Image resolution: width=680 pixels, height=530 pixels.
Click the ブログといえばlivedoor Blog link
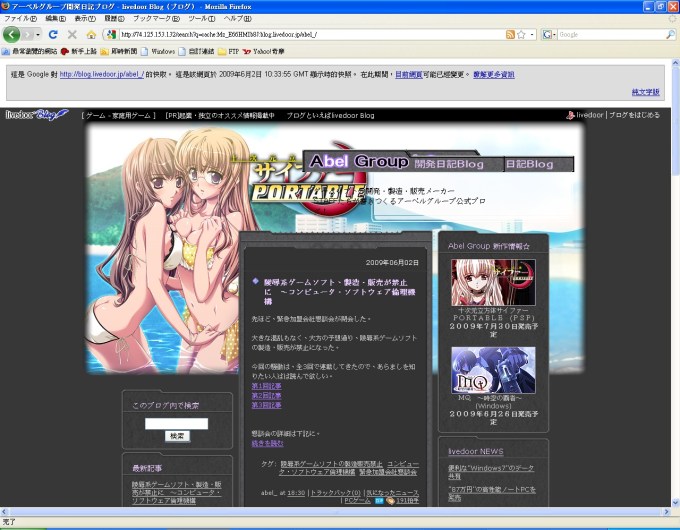330,115
